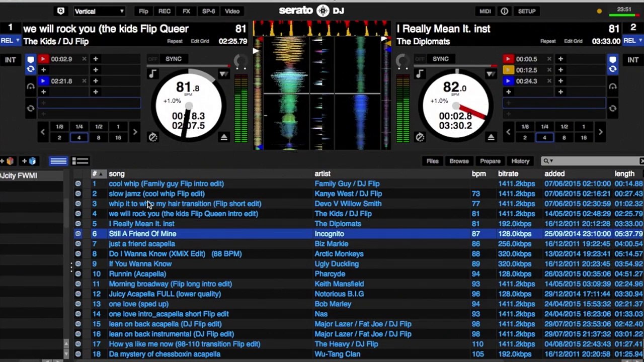Click the left deck keylock music note icon
The image size is (644, 362).
pyautogui.click(x=152, y=74)
